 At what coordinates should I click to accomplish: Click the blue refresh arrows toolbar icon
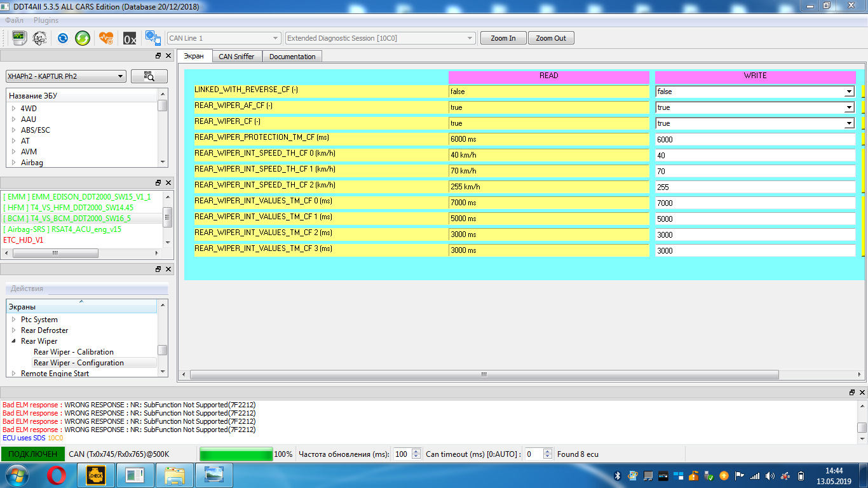point(62,38)
